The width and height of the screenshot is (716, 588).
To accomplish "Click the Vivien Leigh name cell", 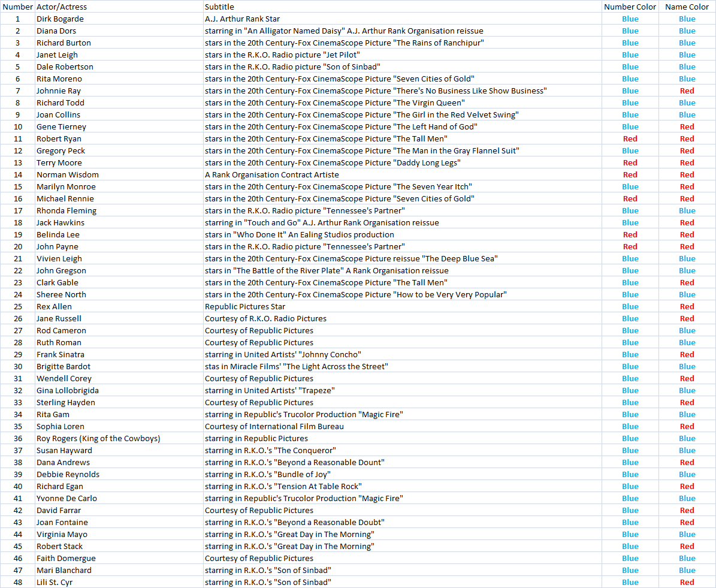I will click(x=119, y=258).
